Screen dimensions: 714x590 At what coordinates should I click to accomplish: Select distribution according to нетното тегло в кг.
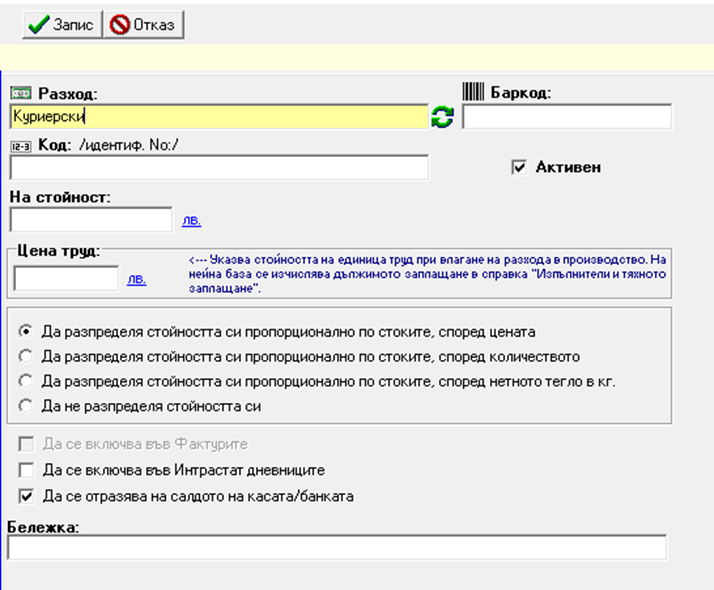(26, 381)
